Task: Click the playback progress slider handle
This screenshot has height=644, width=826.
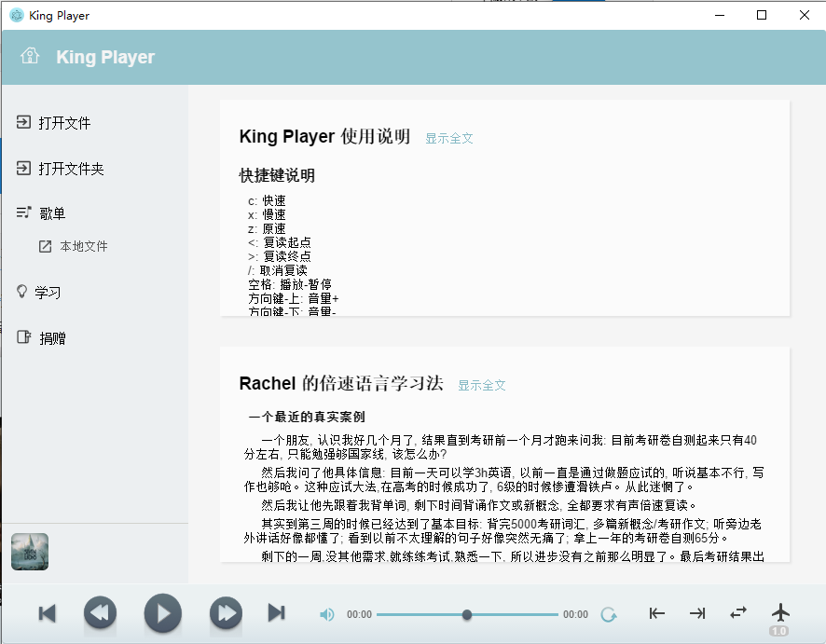Action: click(467, 614)
